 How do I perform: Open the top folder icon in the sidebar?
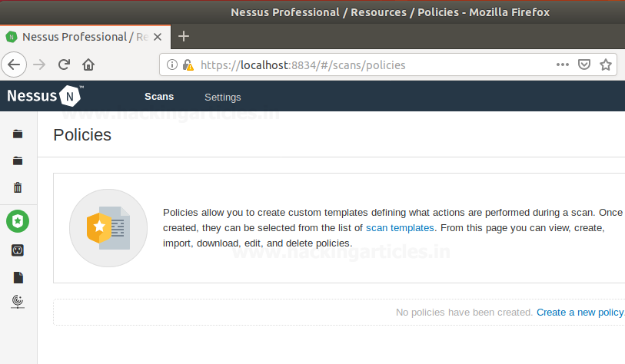click(x=18, y=134)
